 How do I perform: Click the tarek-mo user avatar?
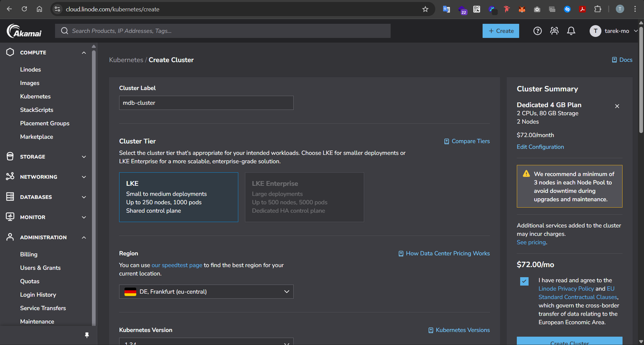point(595,31)
